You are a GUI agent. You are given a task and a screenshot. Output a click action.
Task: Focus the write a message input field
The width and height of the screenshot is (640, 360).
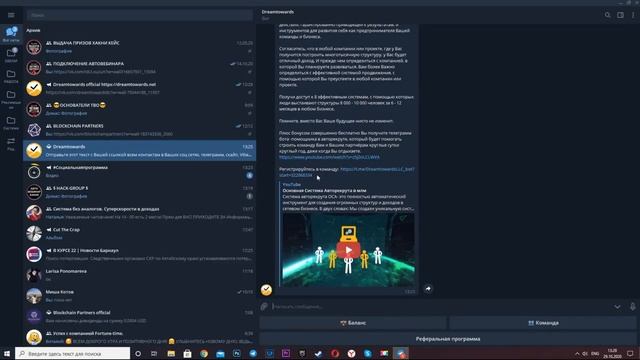tap(441, 307)
